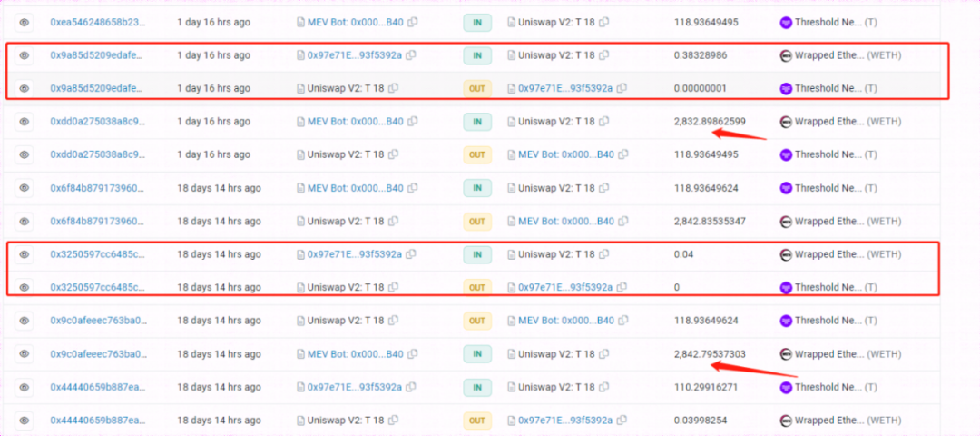Click the IN badge in the 0.04 row
Viewport: 980px width, 436px height.
[477, 254]
